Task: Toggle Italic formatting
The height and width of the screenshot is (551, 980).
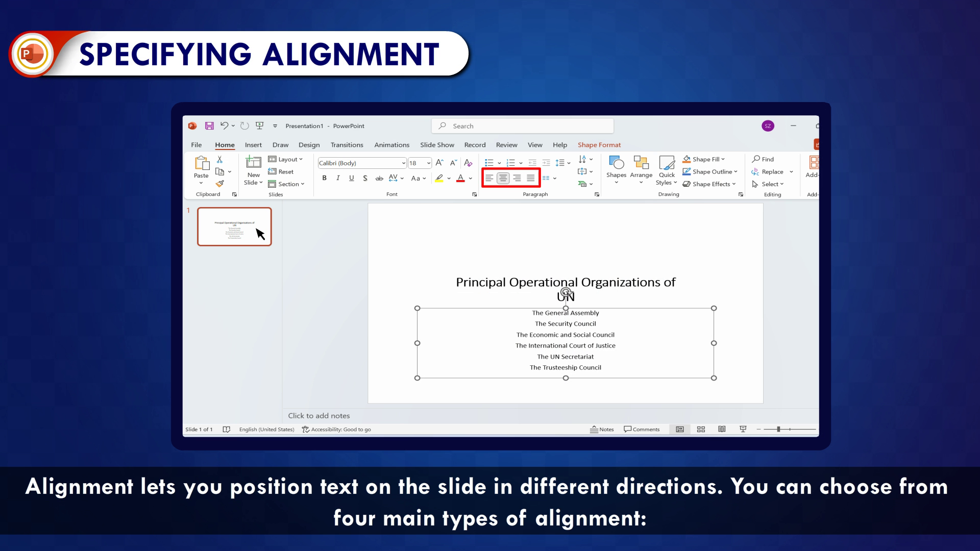Action: [338, 178]
